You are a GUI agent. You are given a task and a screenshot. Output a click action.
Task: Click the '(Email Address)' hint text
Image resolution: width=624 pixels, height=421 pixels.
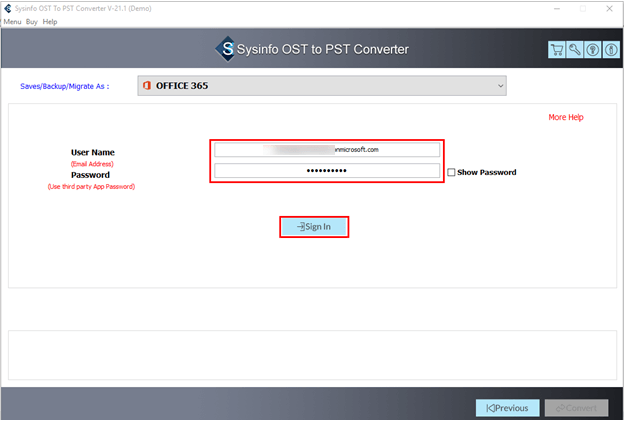(92, 164)
